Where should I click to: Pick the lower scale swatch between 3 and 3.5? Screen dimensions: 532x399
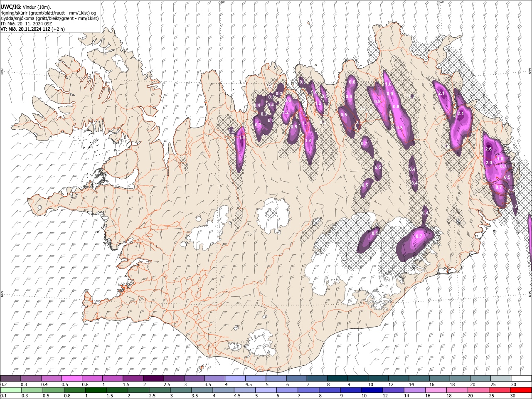pos(181,390)
